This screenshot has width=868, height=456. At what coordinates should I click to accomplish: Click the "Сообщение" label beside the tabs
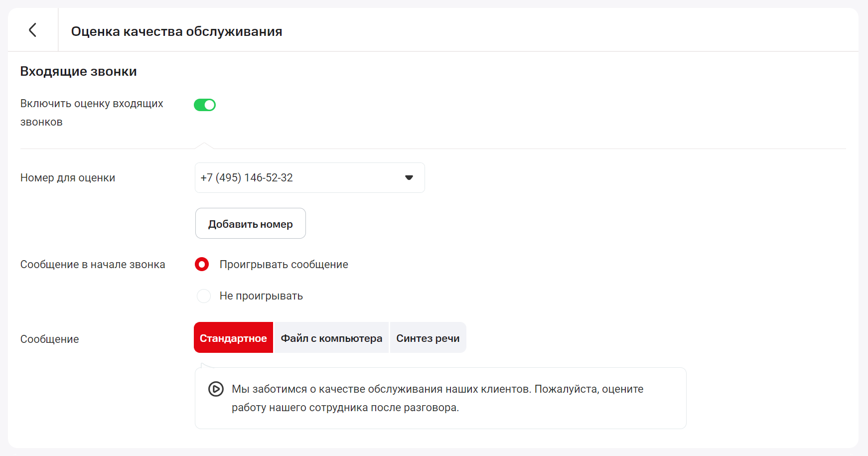tap(50, 339)
